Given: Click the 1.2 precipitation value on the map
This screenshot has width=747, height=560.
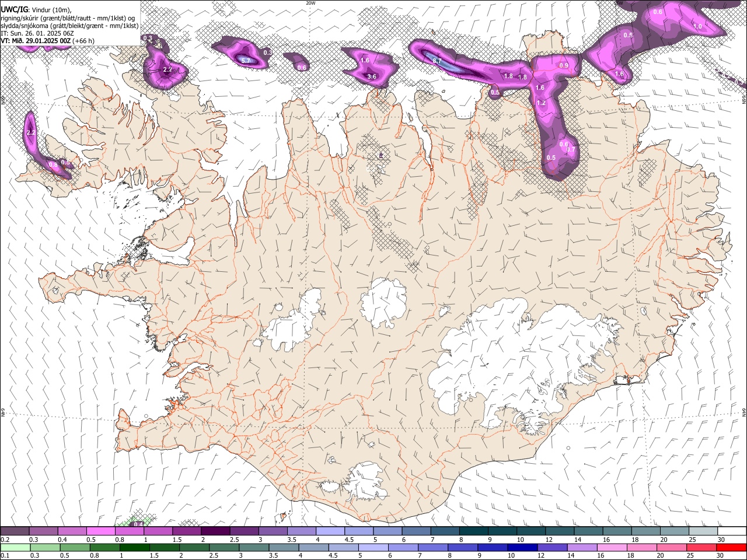Looking at the screenshot, I should [541, 103].
